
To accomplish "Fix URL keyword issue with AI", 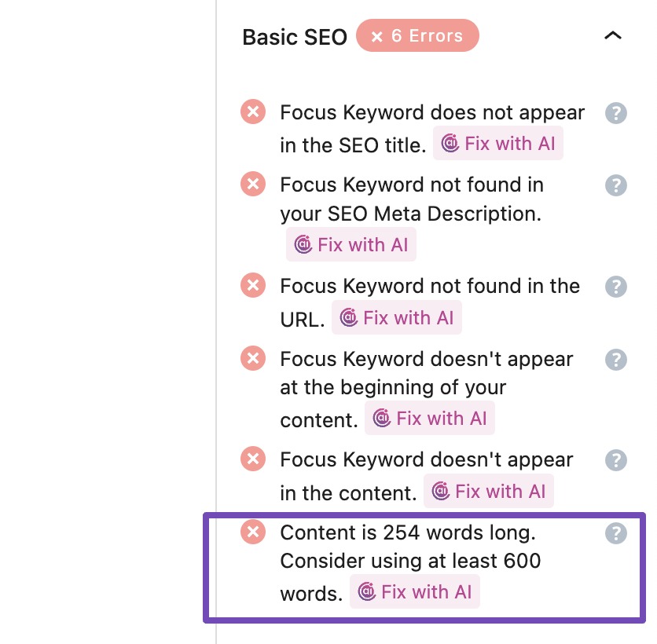I will (397, 317).
